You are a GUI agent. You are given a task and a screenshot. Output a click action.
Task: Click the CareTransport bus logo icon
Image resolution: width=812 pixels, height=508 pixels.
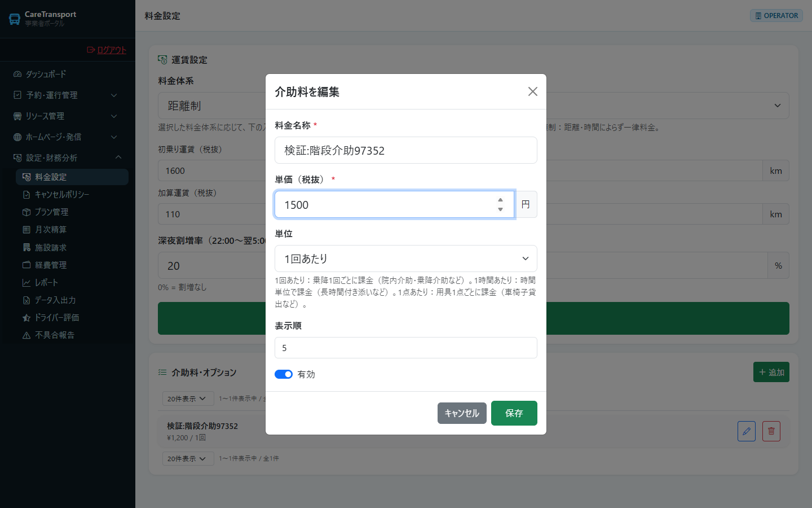click(x=15, y=19)
